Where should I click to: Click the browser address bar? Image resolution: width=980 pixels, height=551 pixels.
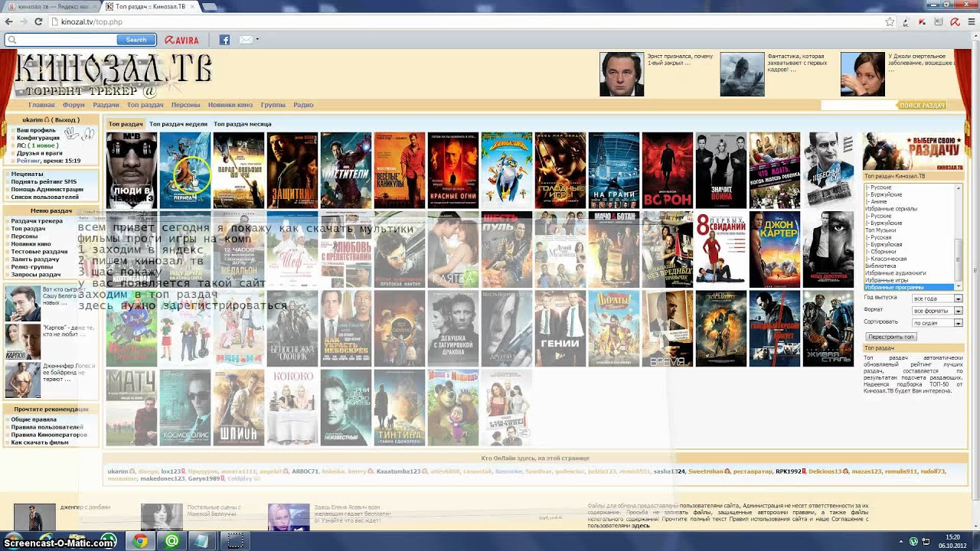click(467, 21)
